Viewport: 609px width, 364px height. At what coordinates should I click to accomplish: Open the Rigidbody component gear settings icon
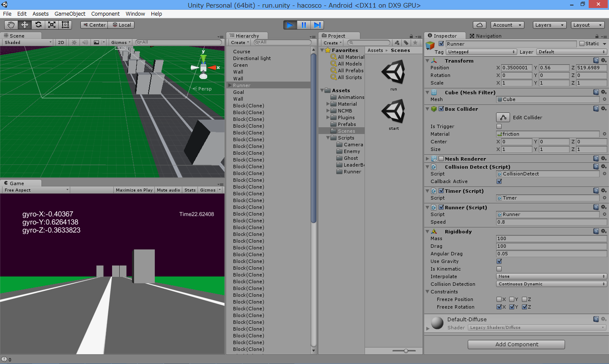tap(604, 231)
